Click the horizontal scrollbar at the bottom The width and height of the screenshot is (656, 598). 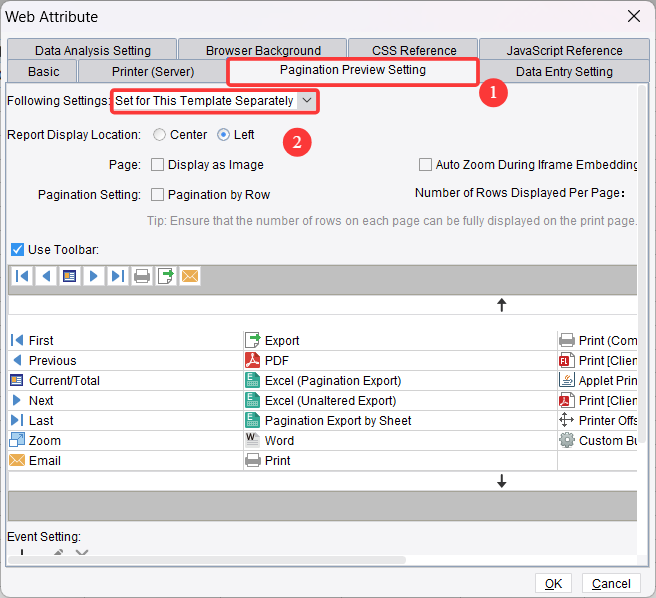pos(207,560)
